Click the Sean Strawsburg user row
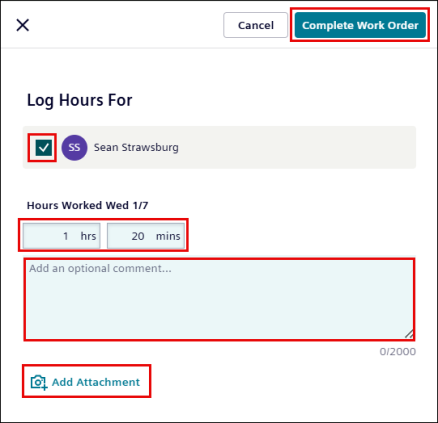The width and height of the screenshot is (438, 423). point(219,147)
